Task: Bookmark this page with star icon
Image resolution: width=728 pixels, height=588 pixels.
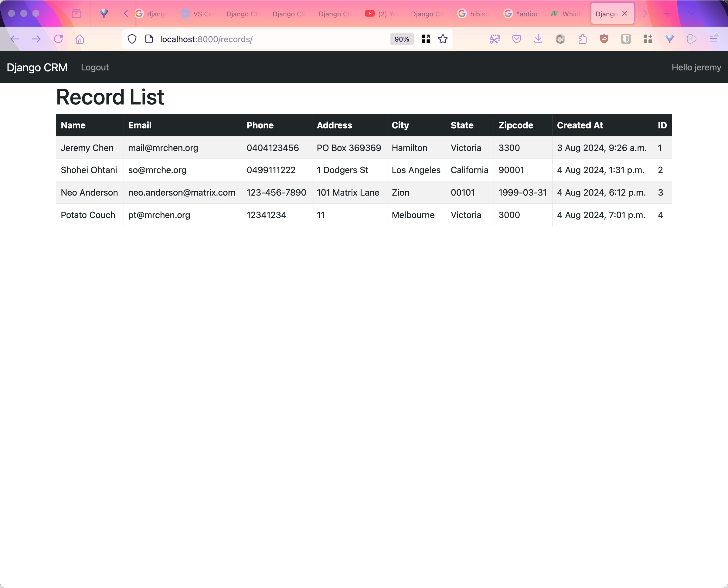Action: (443, 39)
